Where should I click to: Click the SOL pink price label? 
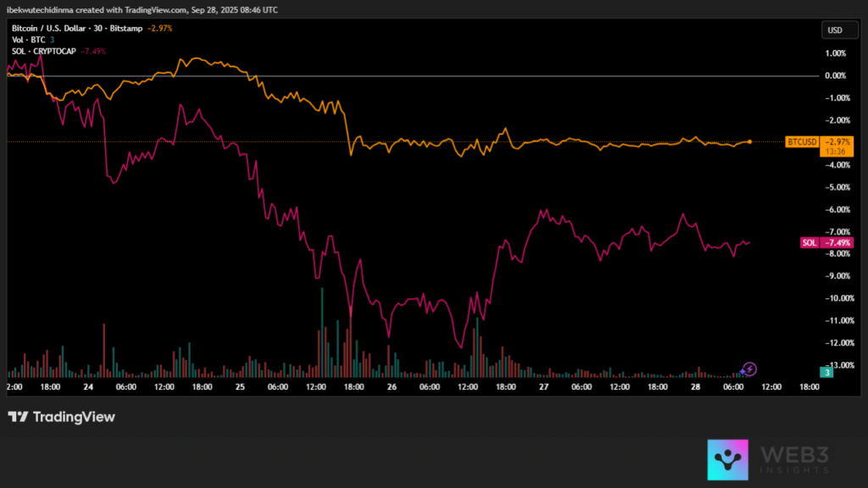click(x=809, y=243)
